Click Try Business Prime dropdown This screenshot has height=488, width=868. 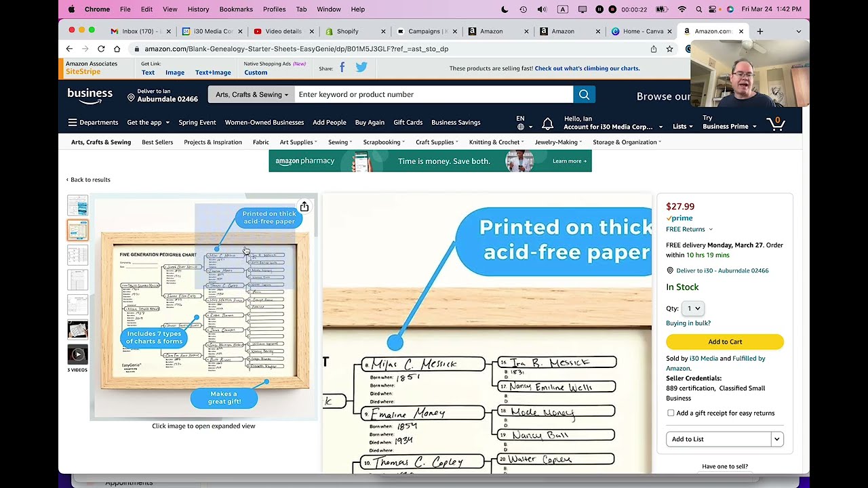point(729,123)
